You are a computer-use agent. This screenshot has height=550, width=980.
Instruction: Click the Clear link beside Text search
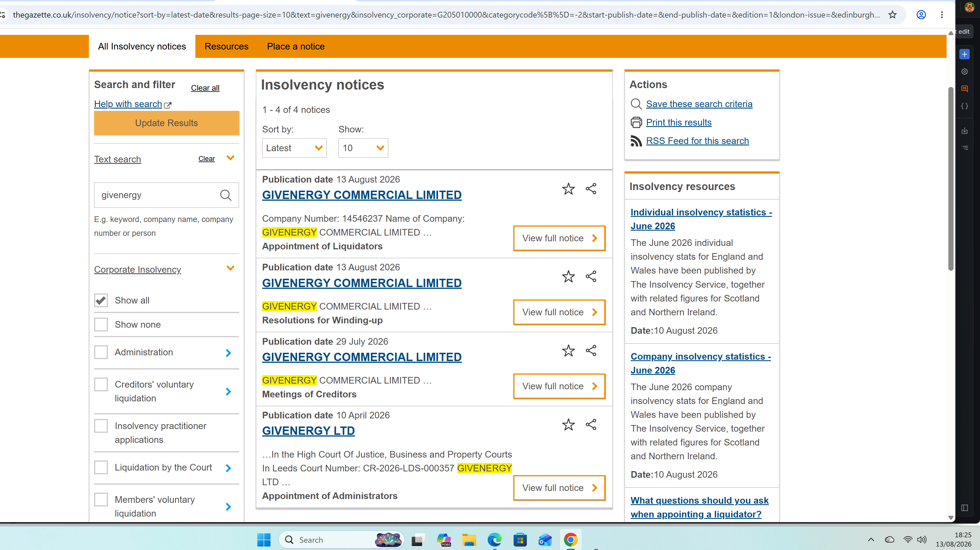click(207, 159)
